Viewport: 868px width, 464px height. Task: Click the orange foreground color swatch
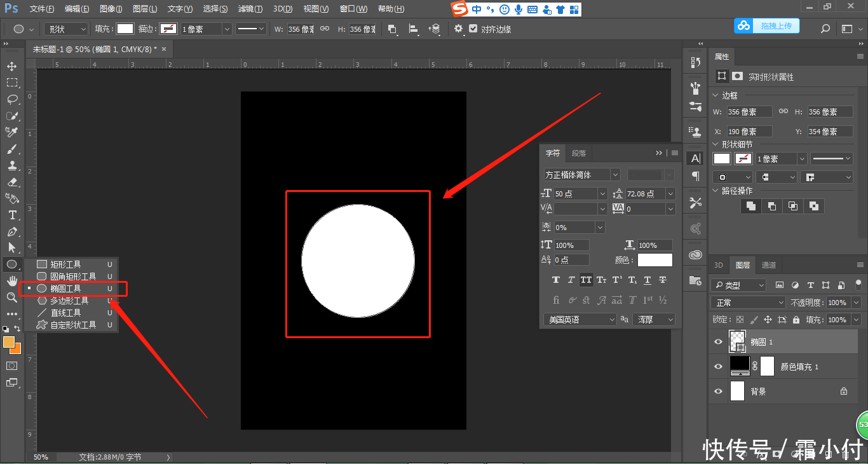point(9,342)
